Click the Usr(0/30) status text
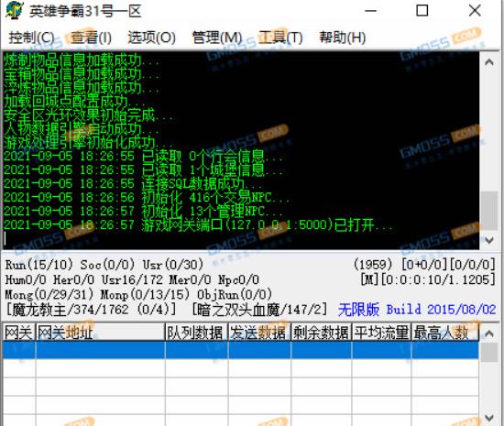 (x=173, y=265)
